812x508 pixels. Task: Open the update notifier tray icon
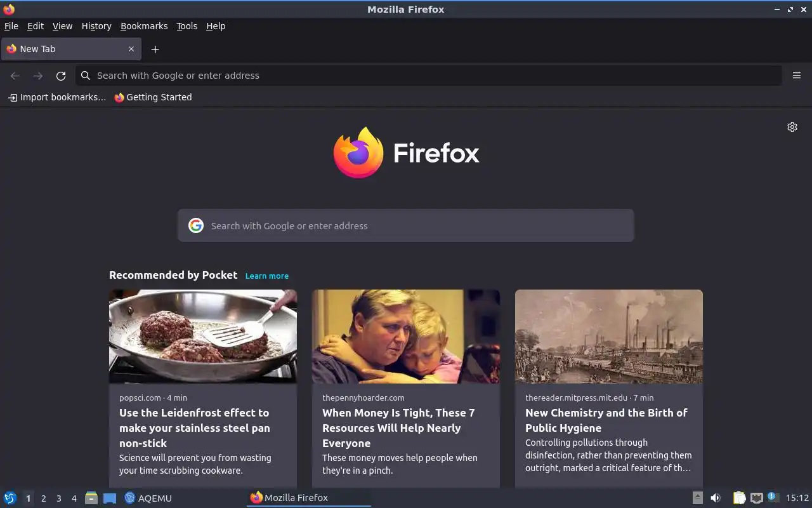tap(773, 497)
